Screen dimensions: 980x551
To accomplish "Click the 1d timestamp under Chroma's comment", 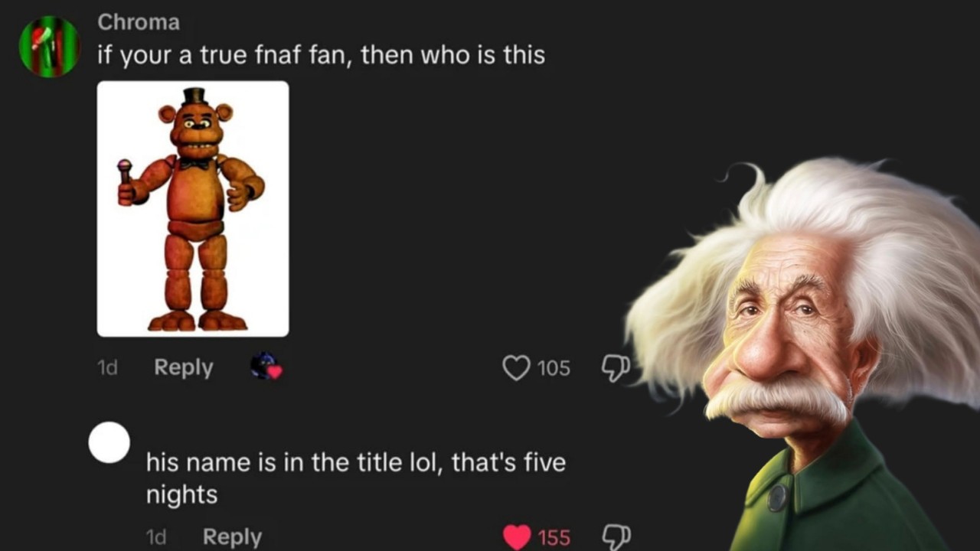I will [108, 368].
